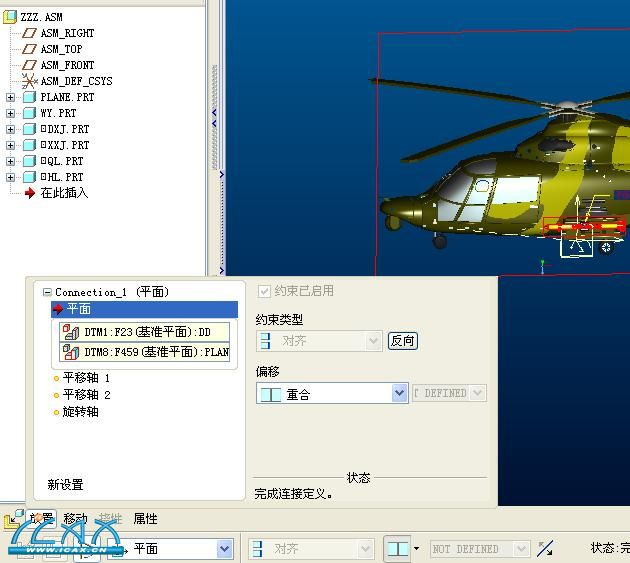Select the ASM_RIGHT datum plane icon

(29, 33)
